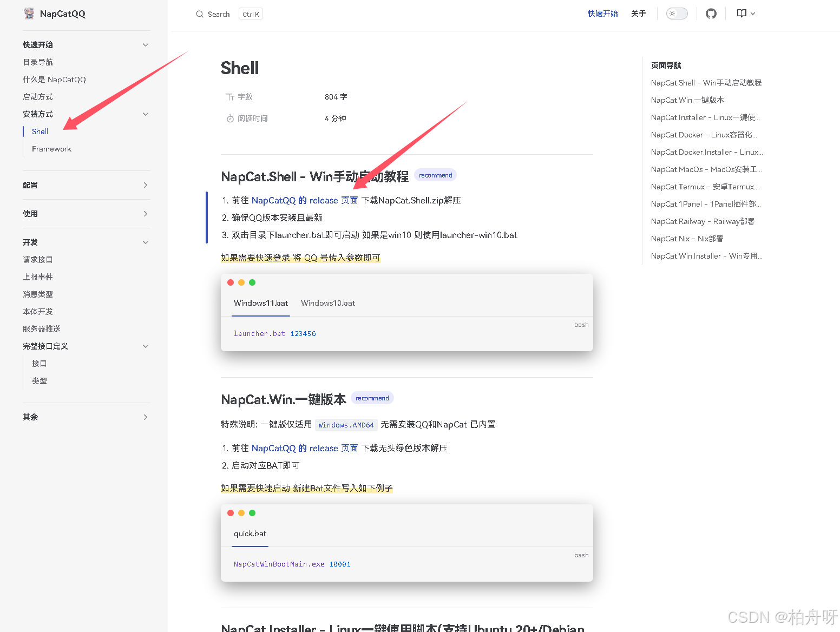Screen dimensions: 840x632
Task: Collapse the 完整接口定义 sidebar group
Action: [x=146, y=346]
